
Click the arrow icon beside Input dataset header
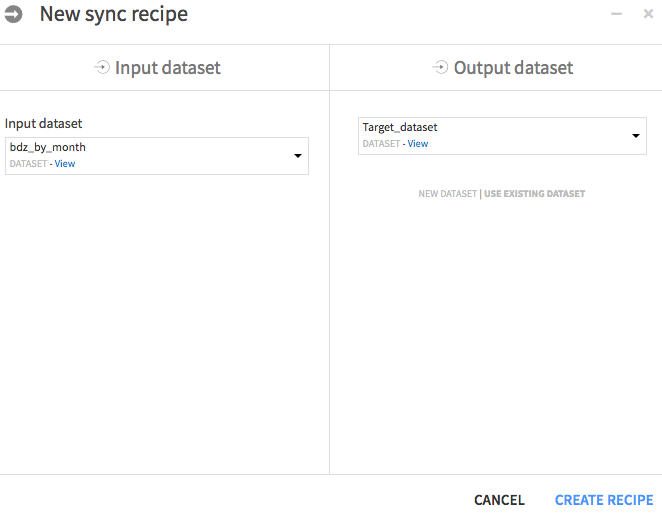tap(102, 68)
